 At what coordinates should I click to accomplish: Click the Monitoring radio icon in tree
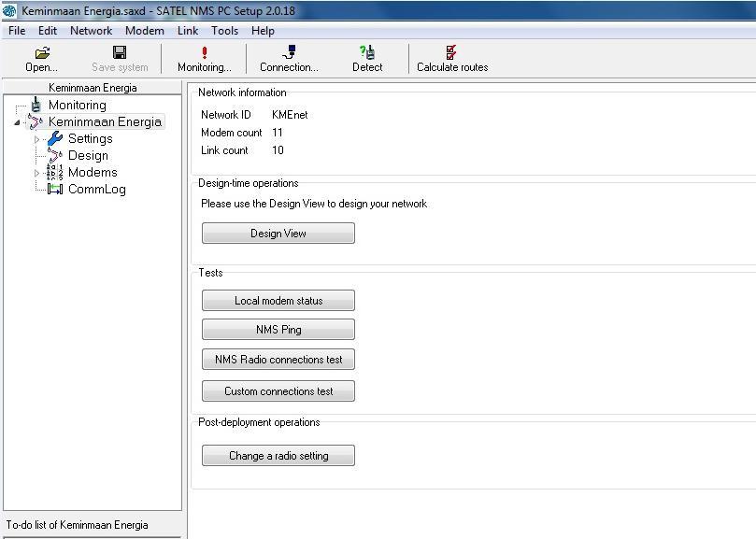click(x=36, y=105)
